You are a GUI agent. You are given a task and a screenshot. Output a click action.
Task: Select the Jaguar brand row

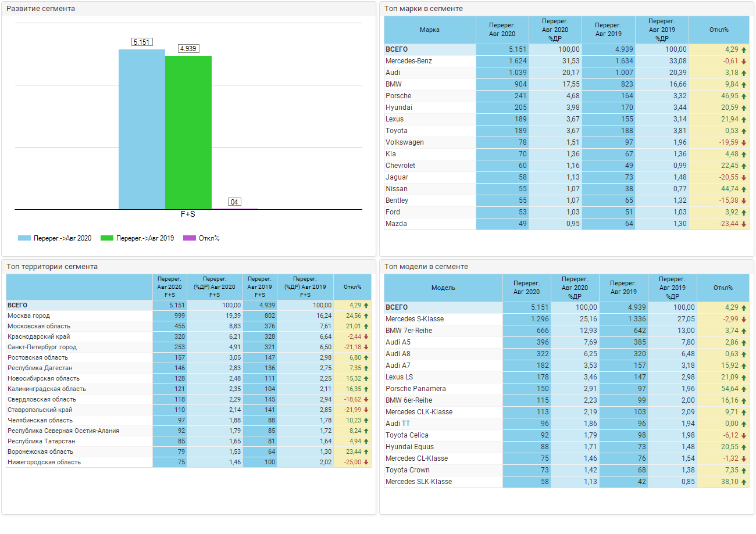566,177
